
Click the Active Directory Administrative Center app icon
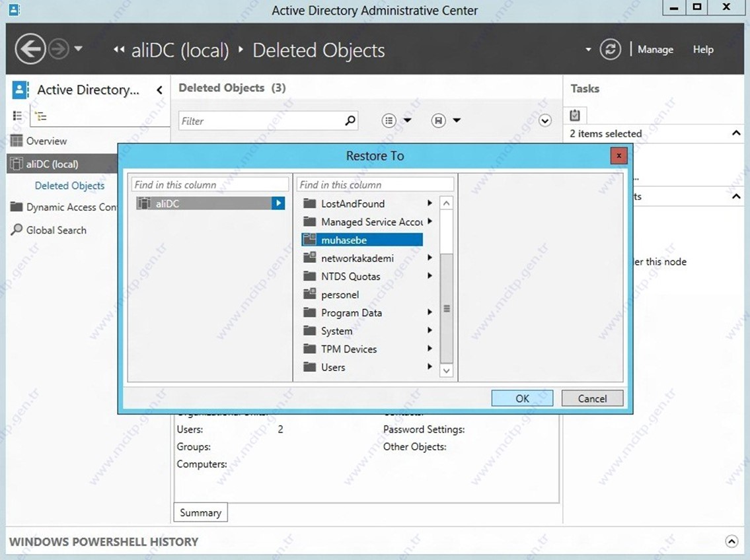point(15,9)
